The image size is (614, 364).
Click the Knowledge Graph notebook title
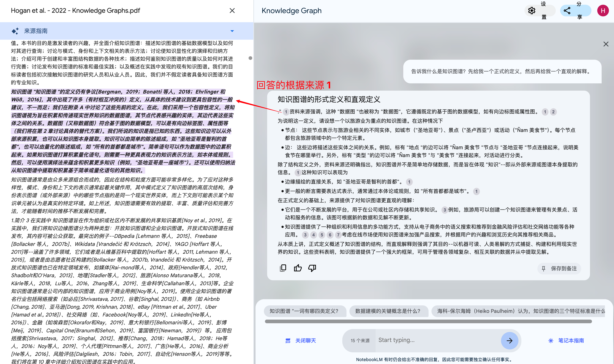[291, 11]
